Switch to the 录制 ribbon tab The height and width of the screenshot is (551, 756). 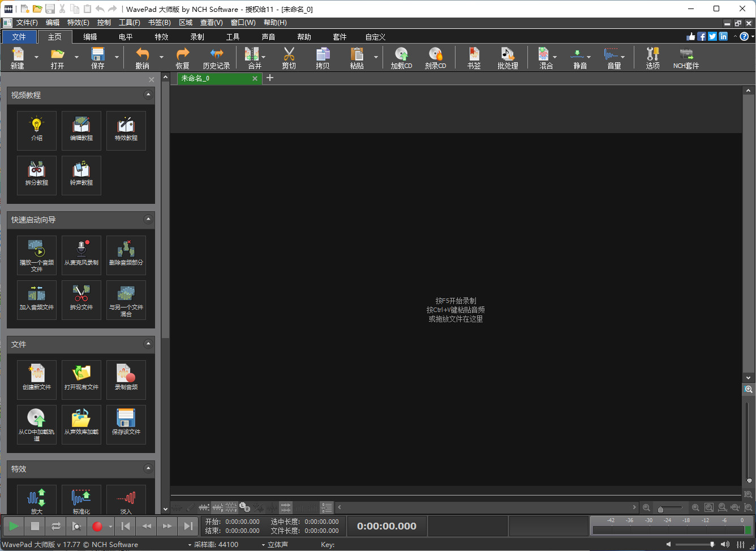[x=197, y=37]
